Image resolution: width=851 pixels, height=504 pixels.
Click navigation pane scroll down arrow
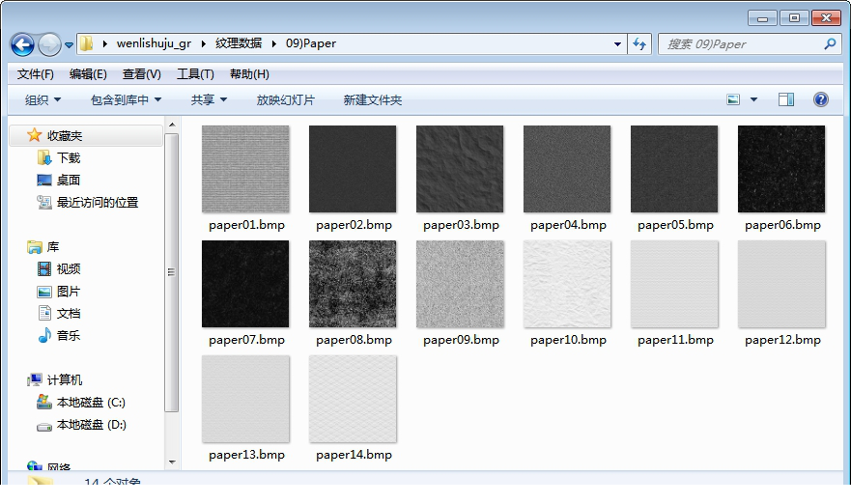(x=172, y=462)
